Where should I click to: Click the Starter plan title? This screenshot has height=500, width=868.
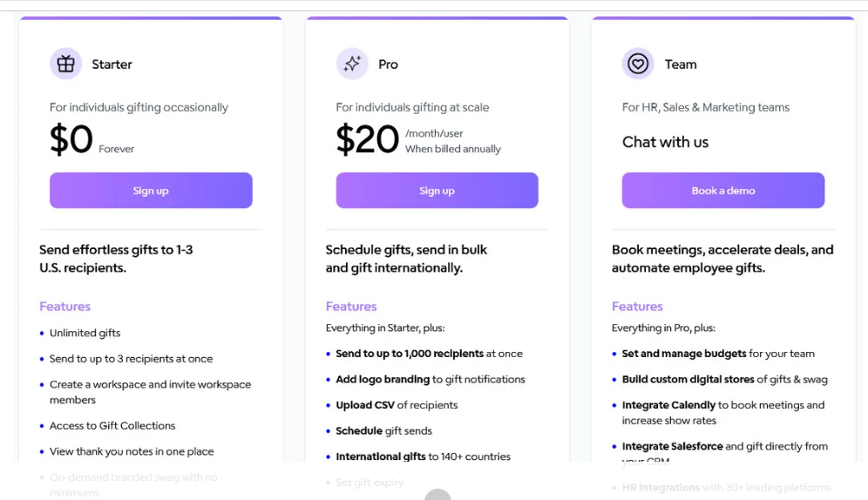pos(112,64)
